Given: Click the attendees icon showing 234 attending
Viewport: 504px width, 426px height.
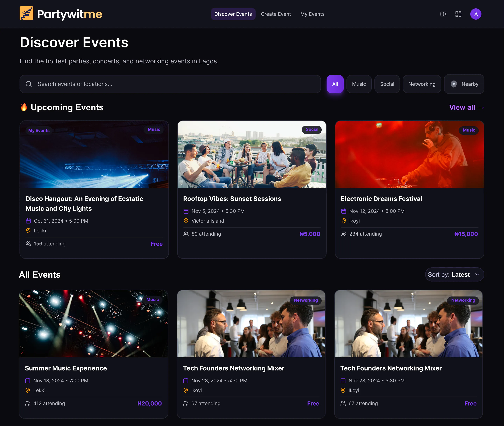Looking at the screenshot, I should click(344, 234).
